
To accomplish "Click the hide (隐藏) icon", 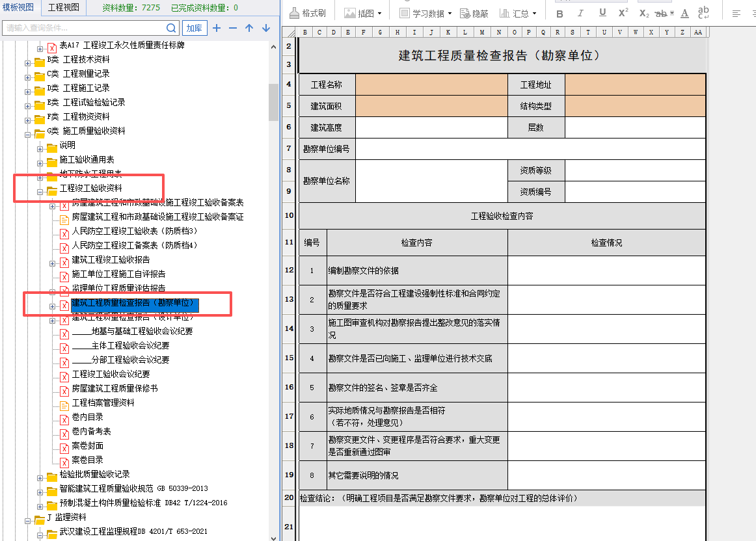I will pos(465,12).
